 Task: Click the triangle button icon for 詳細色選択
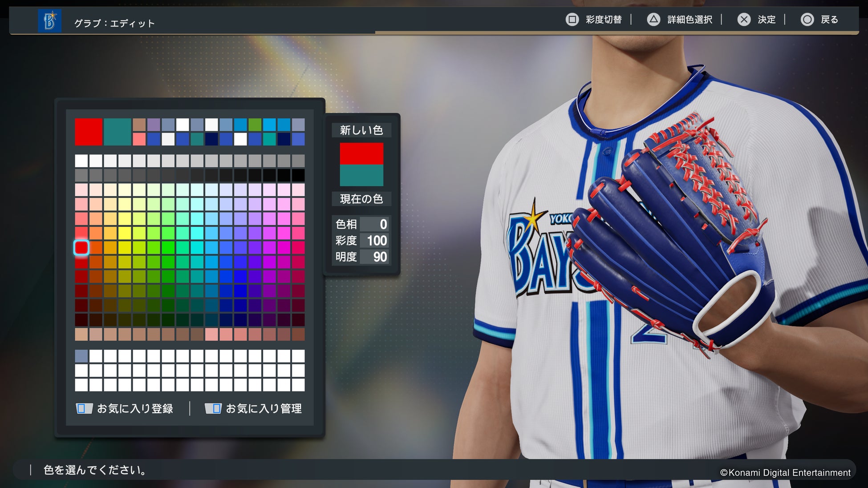pyautogui.click(x=653, y=20)
